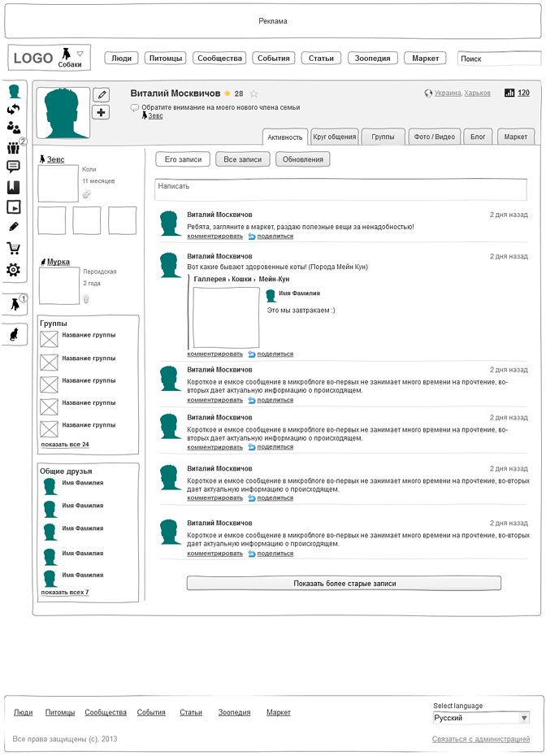
Task: Open the groups sidebar icon with badge 2
Action: pos(14,147)
